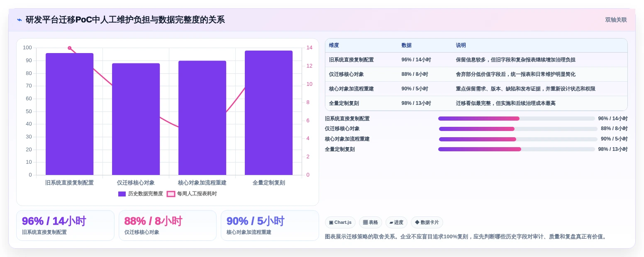
Task: Click the lightning icon beside the title
Action: (x=20, y=20)
